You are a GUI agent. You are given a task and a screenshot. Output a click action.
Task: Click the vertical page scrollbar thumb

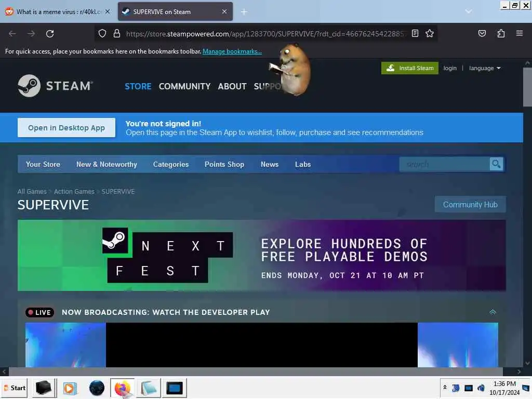tap(527, 87)
